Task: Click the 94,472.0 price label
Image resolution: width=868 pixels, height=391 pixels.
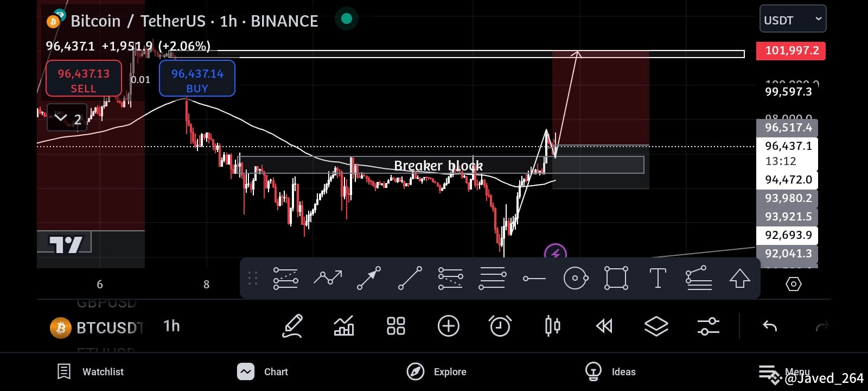Action: click(787, 180)
